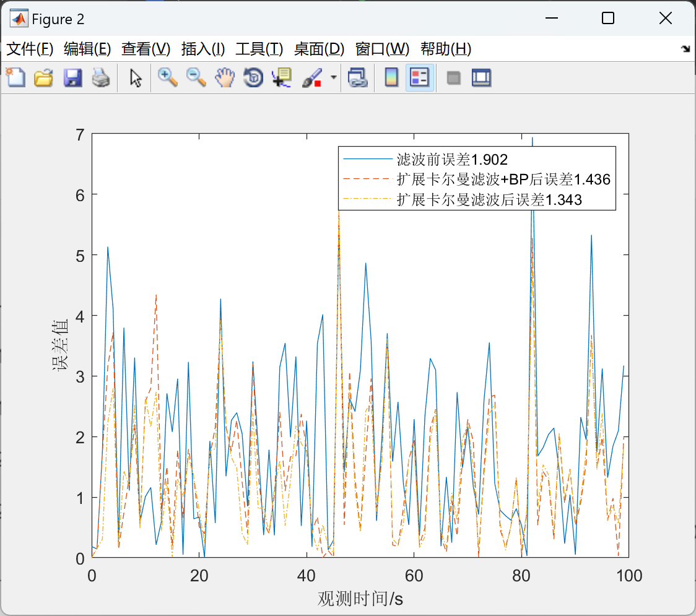Click the MATLAB logo in title bar
The height and width of the screenshot is (616, 696).
(x=19, y=18)
